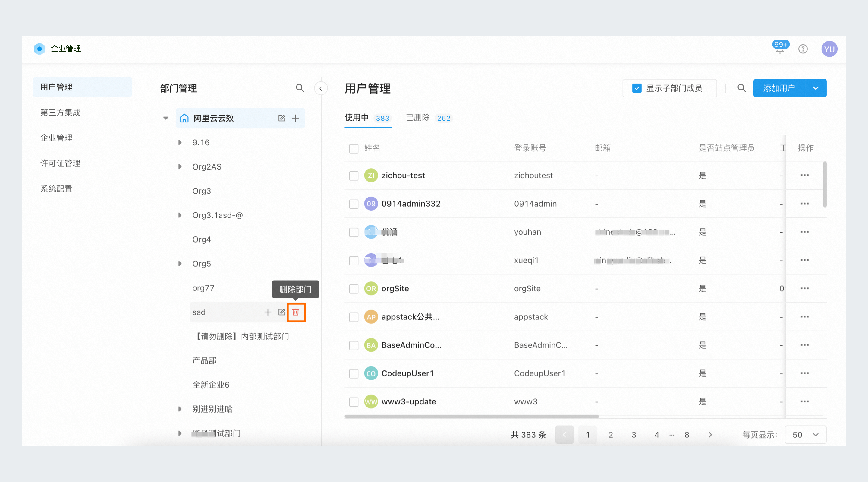Screen dimensions: 868x482
Task: Open more actions for 0914admin332 row
Action: pyautogui.click(x=805, y=203)
